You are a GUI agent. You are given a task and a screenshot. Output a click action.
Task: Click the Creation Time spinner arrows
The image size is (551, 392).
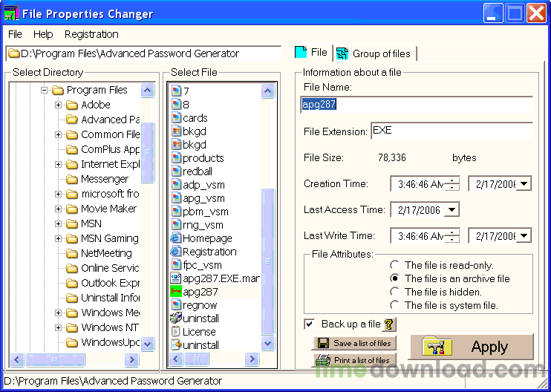pos(452,183)
